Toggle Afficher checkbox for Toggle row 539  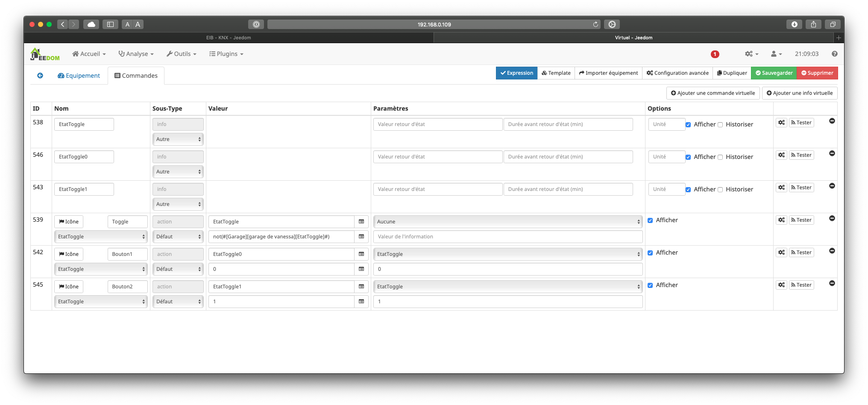(x=650, y=220)
